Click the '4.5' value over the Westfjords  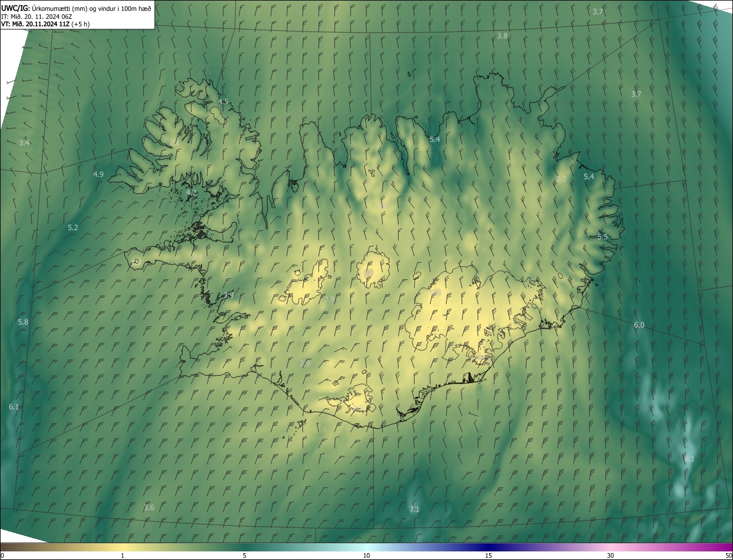[x=223, y=101]
